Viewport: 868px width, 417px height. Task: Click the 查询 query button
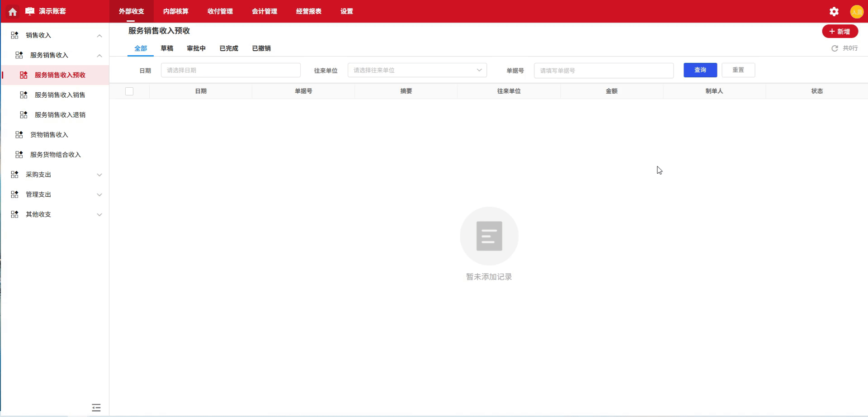click(x=700, y=70)
